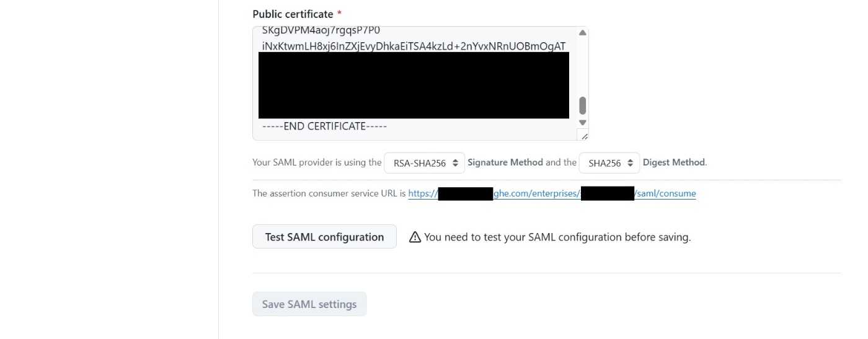Click the certificate scrollbar thumb
This screenshot has height=339, width=868.
click(582, 106)
